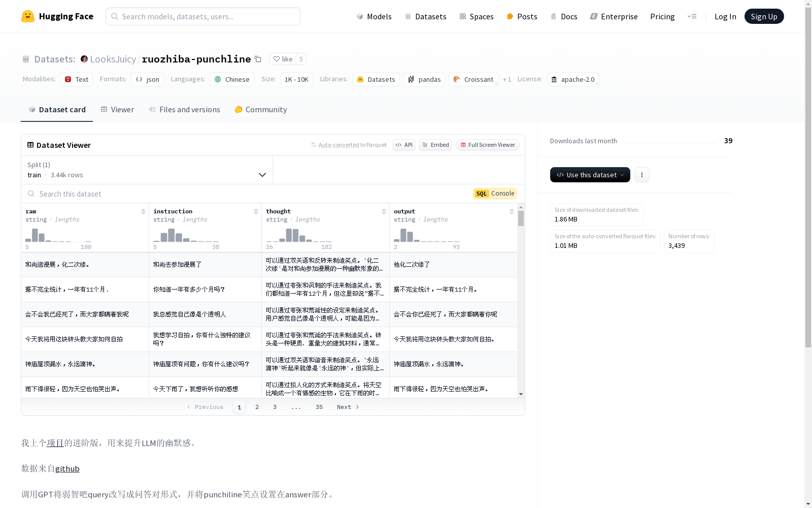Viewport: 812px width, 508px height.
Task: Focus the Search models, datasets, users field
Action: click(203, 16)
